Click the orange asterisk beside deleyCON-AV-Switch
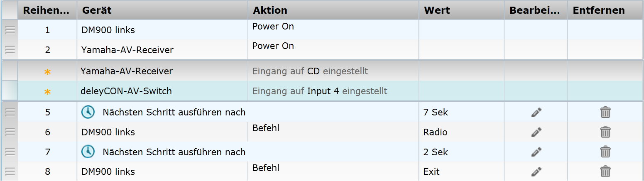Screen dimensions: 644x181 click(47, 91)
